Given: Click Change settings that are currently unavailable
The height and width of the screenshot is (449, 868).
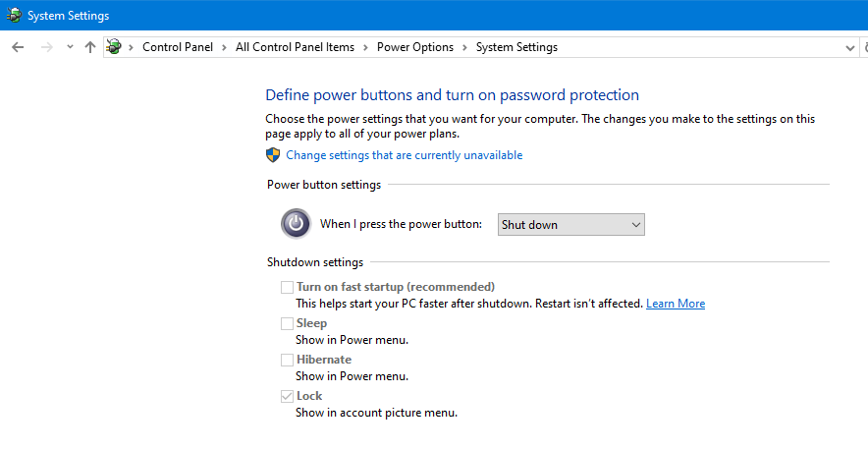Looking at the screenshot, I should (405, 155).
